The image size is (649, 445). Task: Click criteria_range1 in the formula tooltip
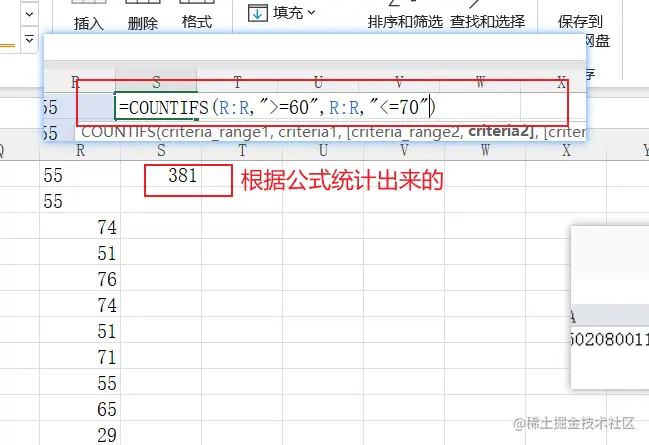(218, 132)
